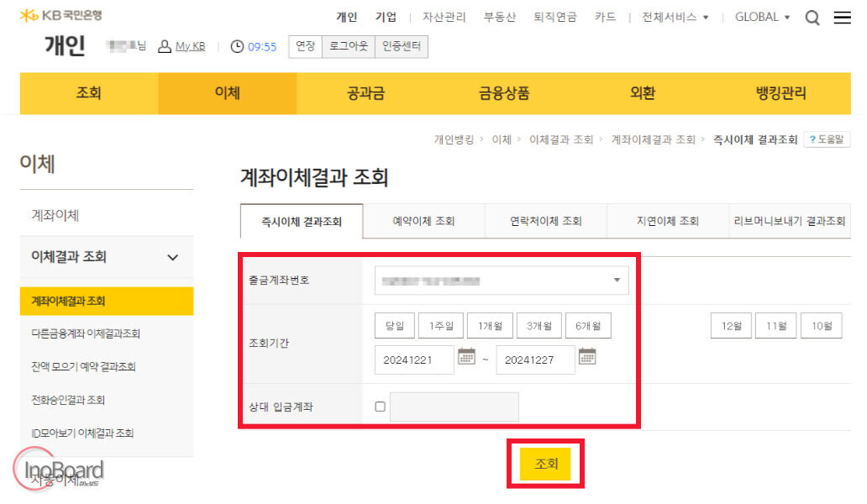The image size is (867, 504).
Task: Open ID모아보기 이체결과 조회 sidebar item
Action: (82, 433)
